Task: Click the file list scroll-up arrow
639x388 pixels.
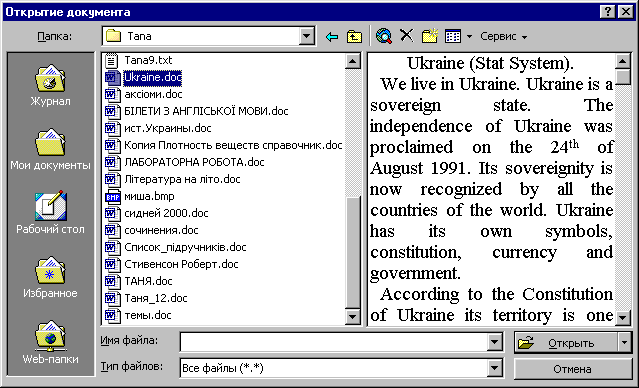Action: pos(353,61)
